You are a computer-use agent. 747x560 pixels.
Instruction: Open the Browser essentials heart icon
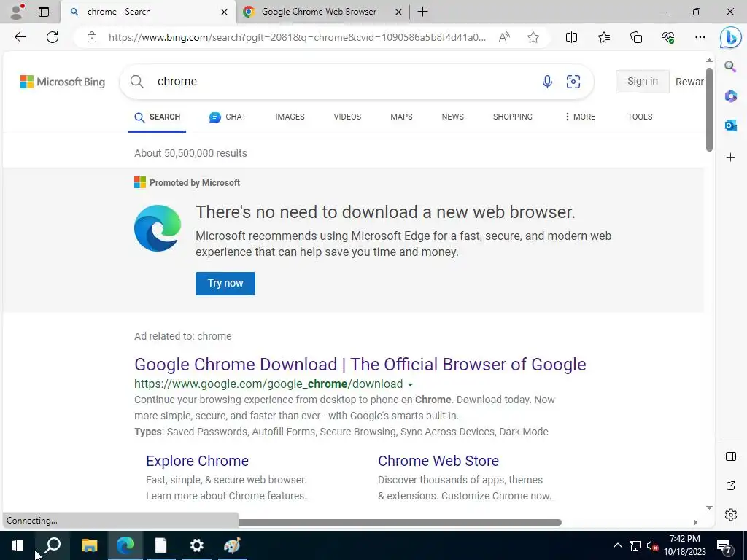point(668,37)
